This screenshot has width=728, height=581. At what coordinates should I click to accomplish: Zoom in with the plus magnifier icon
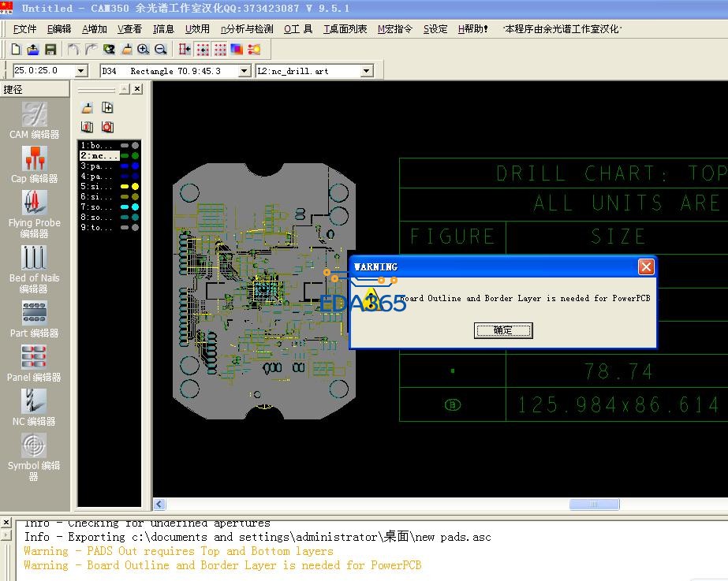tap(144, 49)
